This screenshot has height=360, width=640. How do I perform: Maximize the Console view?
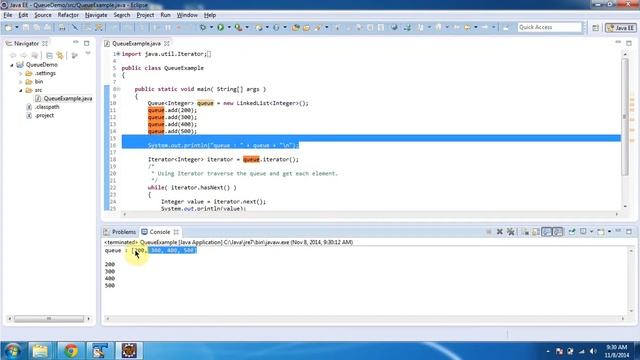coord(629,231)
